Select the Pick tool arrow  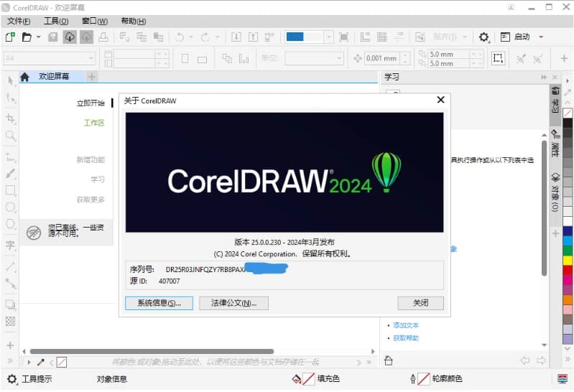point(11,80)
